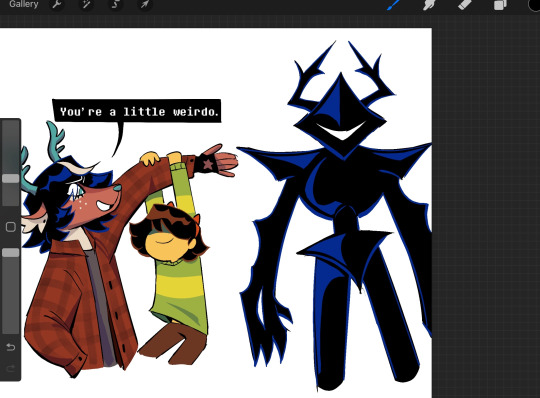Redo the last undone stroke
Screen dimensions: 540x398
click(x=11, y=369)
